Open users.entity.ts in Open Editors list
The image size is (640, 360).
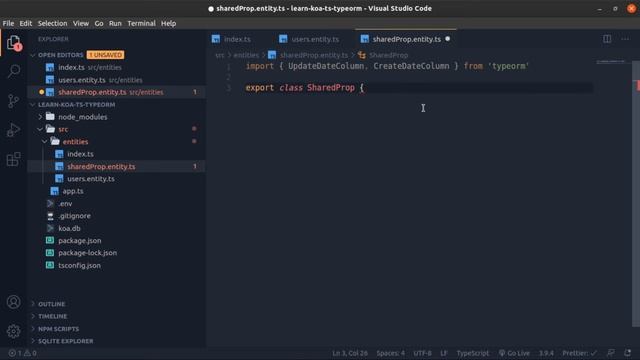click(116, 80)
